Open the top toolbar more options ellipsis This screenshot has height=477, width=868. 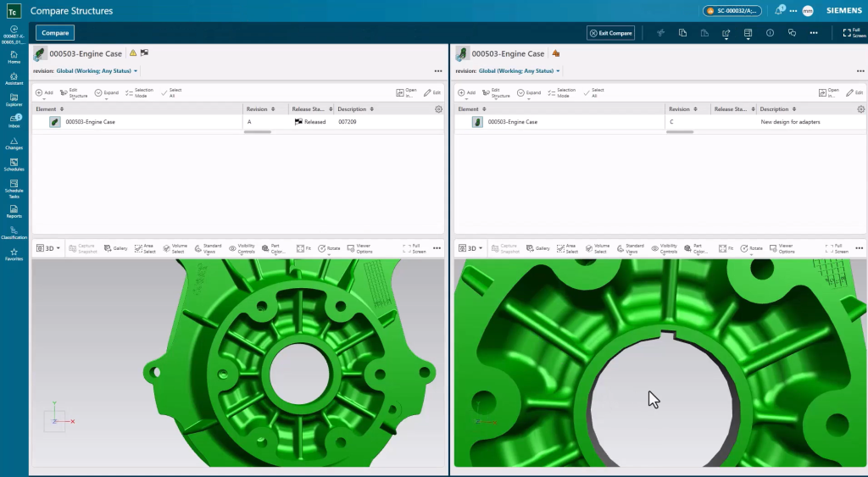(813, 33)
